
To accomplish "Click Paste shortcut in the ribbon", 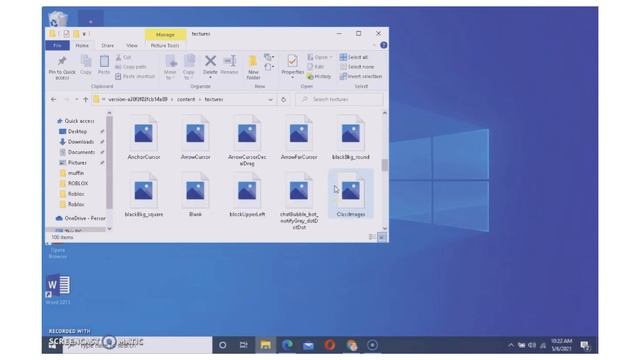I will (x=135, y=76).
